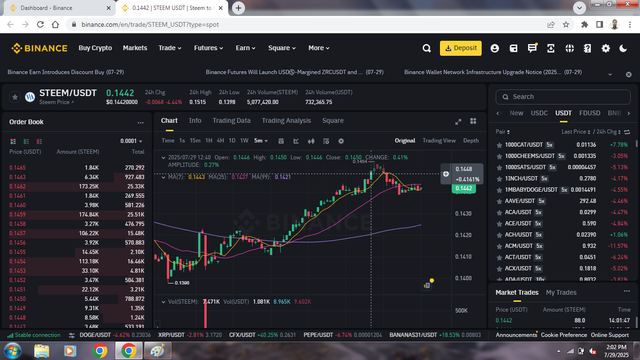The height and width of the screenshot is (360, 640).
Task: Switch to the My Trades tab
Action: coord(561,293)
